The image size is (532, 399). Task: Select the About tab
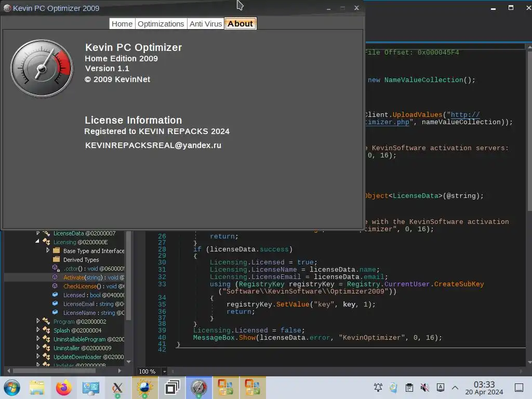(x=240, y=24)
